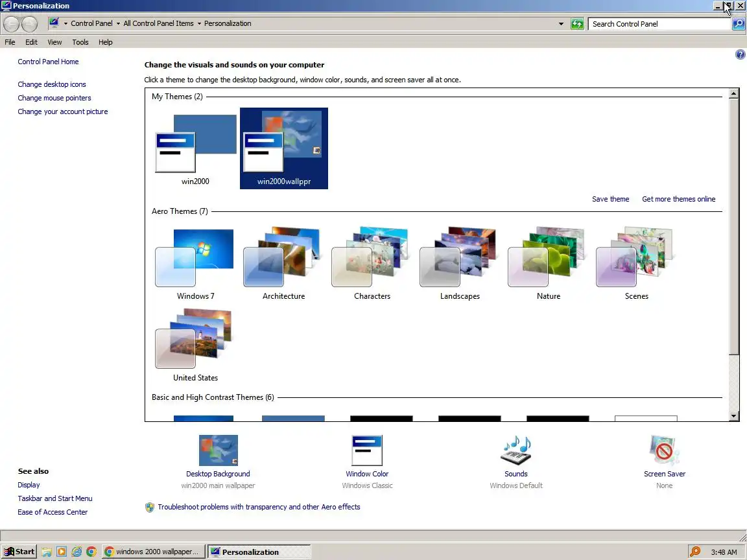The width and height of the screenshot is (747, 560).
Task: Open Screen Saver settings icon
Action: 665,450
